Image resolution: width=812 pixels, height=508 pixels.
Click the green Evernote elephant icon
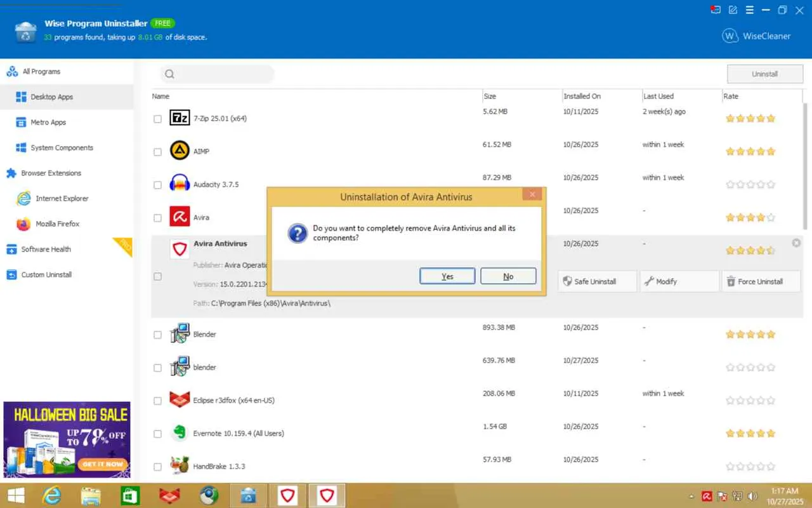pyautogui.click(x=180, y=433)
